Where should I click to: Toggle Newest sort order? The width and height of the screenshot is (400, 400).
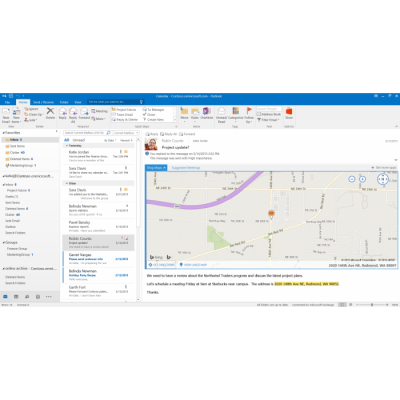point(126,140)
